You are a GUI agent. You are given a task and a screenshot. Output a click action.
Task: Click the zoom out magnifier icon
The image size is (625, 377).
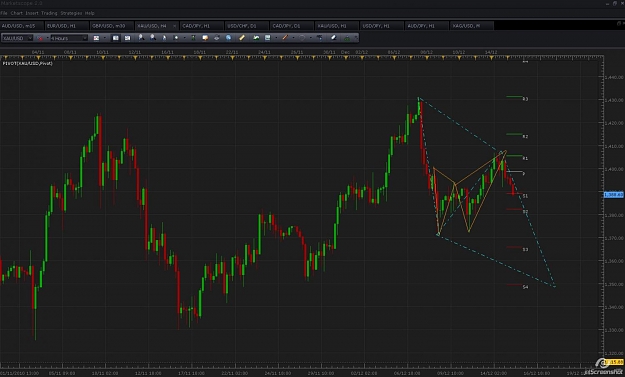[153, 37]
